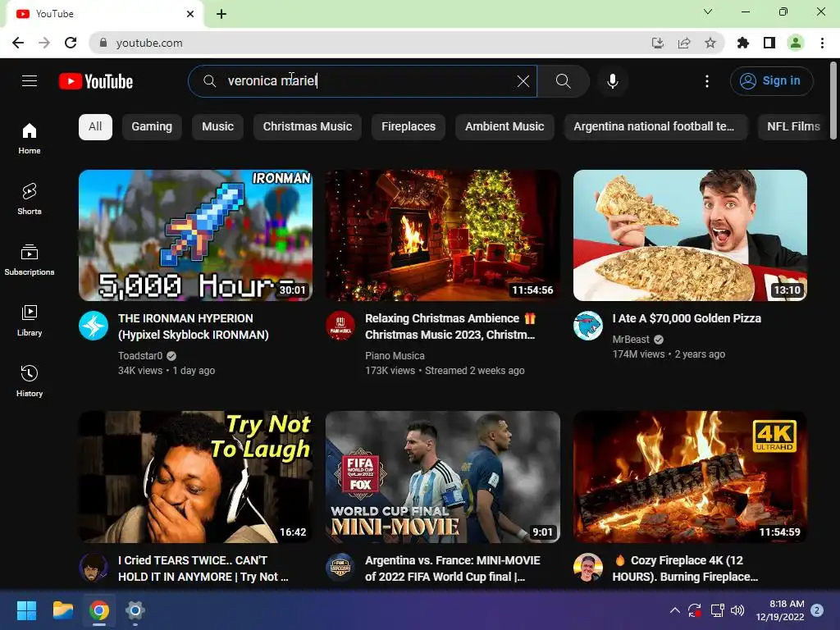Open Settings from taskbar

click(x=135, y=610)
